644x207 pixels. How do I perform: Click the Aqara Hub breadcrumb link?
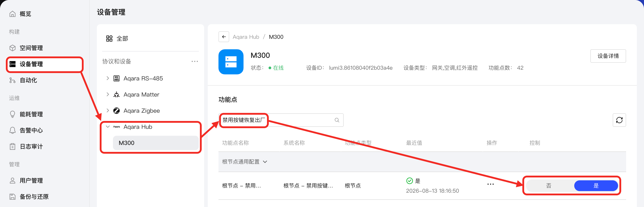[246, 37]
